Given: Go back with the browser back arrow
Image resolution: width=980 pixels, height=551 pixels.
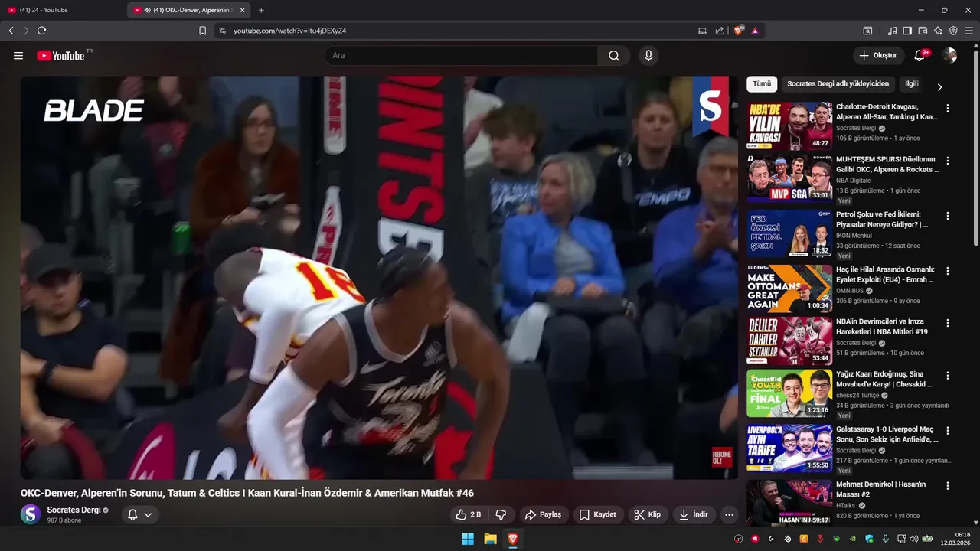Looking at the screenshot, I should [11, 31].
